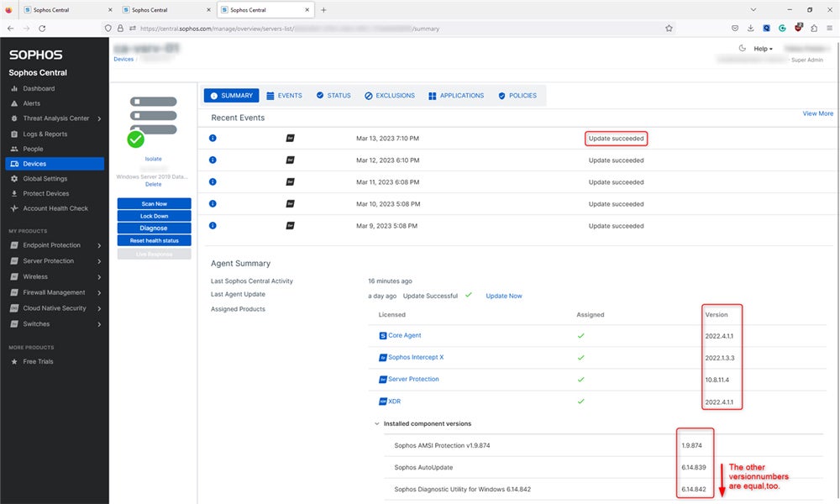Open Threat Analysis Center
840x504 pixels.
(52, 118)
